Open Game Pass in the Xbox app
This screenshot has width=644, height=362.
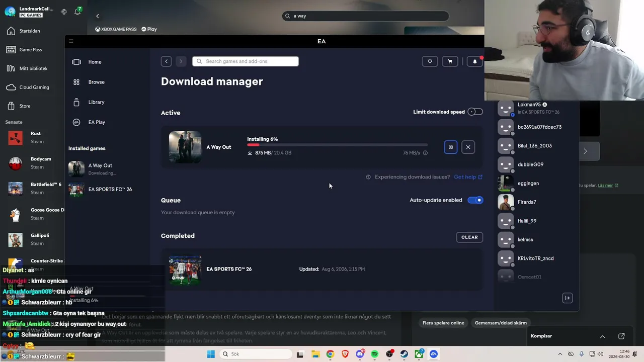[x=30, y=50]
